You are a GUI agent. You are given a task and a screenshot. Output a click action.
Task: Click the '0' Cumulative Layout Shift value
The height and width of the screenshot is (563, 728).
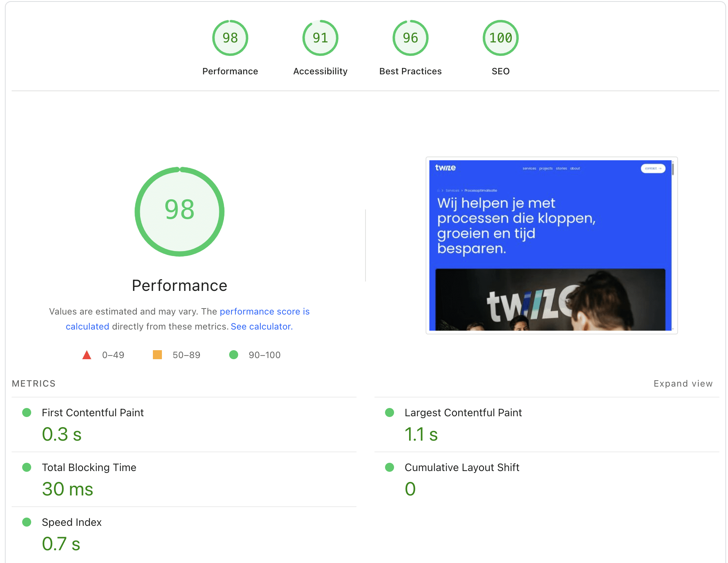click(x=410, y=489)
